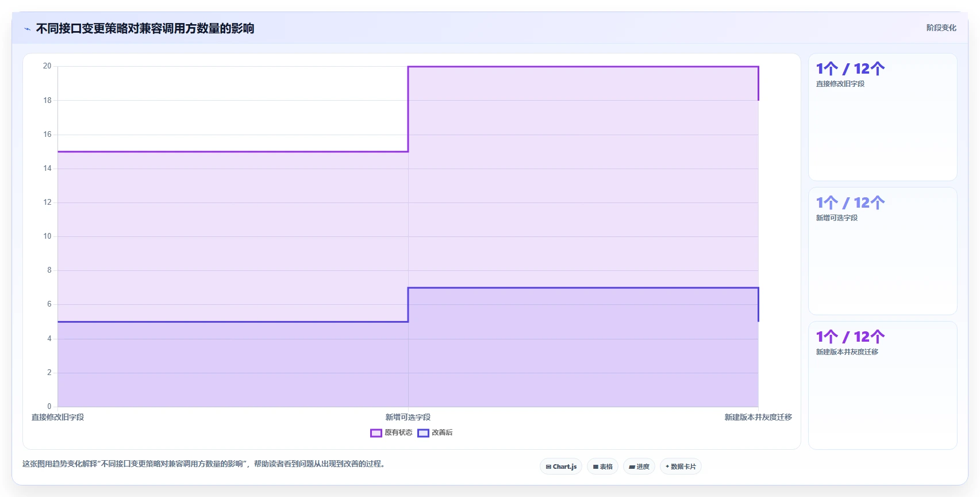Click the y-axis tick value 0

(49, 406)
